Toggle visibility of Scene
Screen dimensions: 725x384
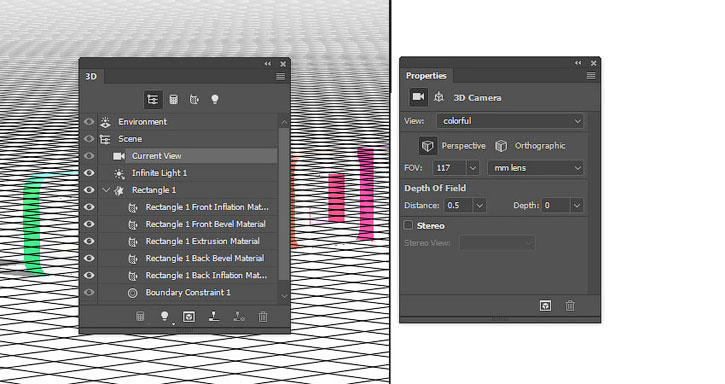[x=89, y=139]
